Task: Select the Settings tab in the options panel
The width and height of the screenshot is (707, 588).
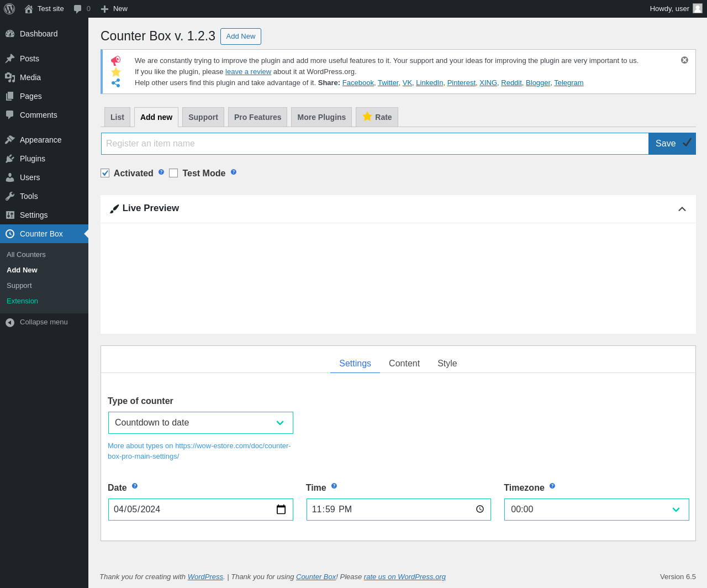Action: pos(355,364)
